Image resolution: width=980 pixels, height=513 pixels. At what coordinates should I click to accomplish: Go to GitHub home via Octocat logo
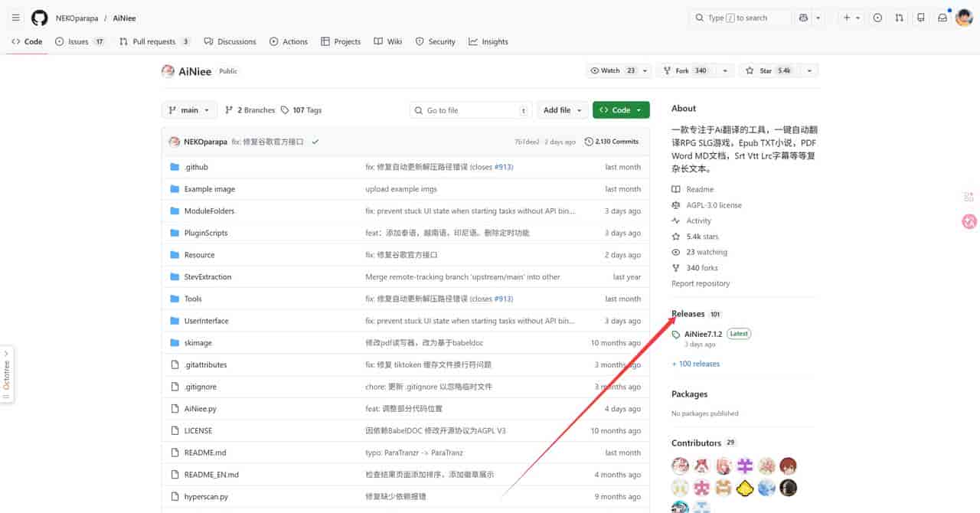tap(39, 18)
